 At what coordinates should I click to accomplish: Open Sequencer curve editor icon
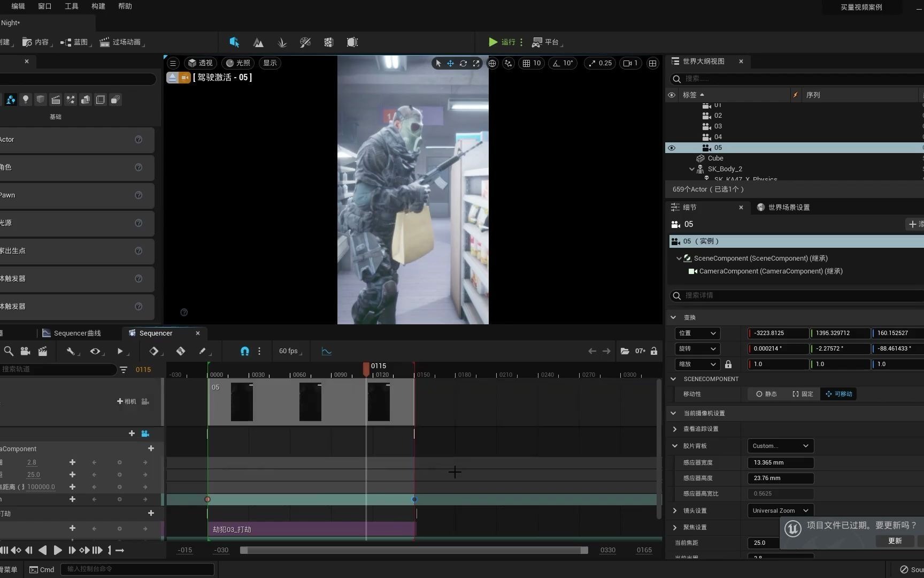[327, 351]
